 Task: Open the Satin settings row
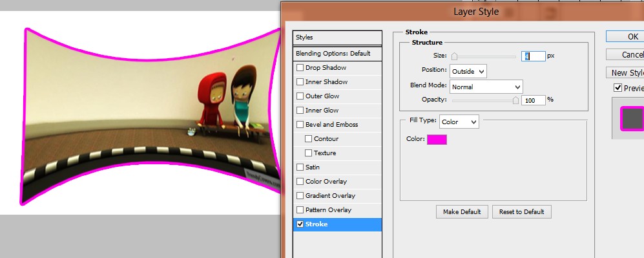tap(337, 167)
